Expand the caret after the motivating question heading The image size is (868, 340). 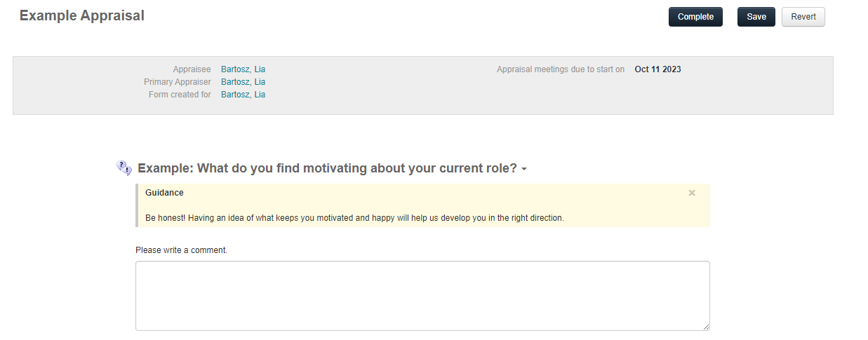click(x=524, y=170)
